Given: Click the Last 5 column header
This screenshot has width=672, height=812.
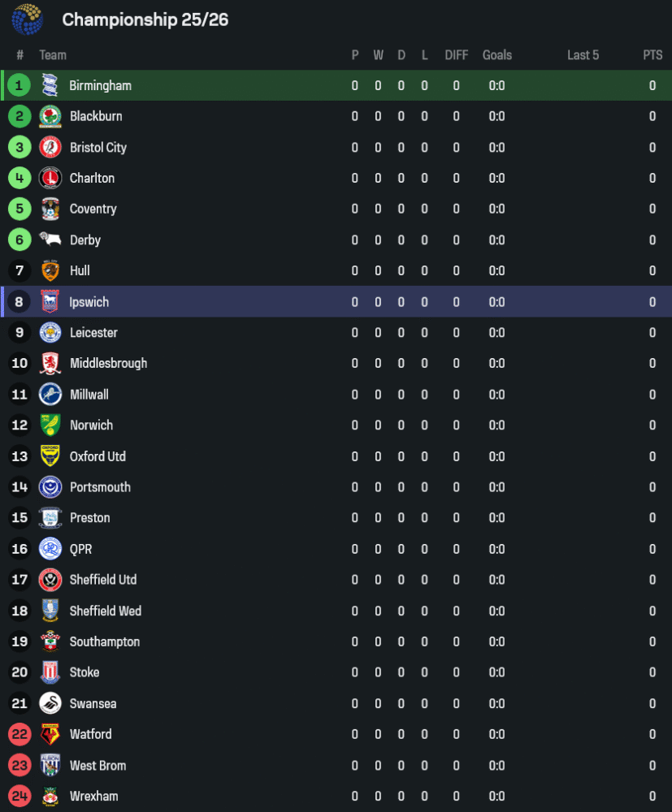Looking at the screenshot, I should pos(583,55).
